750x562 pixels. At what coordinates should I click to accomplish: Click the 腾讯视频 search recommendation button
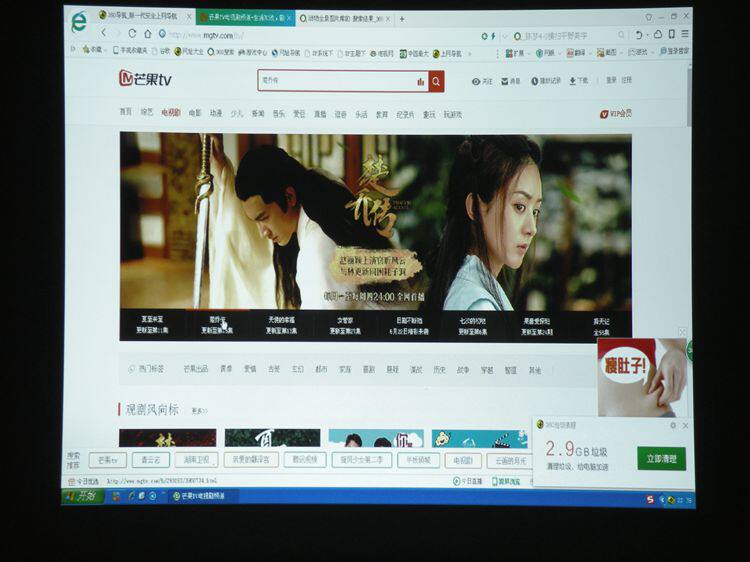(305, 460)
